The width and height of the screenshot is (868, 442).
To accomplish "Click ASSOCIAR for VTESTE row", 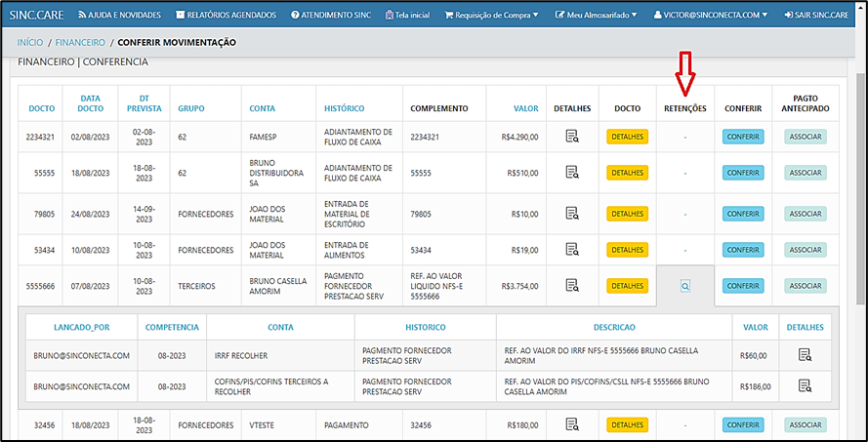I will click(x=806, y=424).
